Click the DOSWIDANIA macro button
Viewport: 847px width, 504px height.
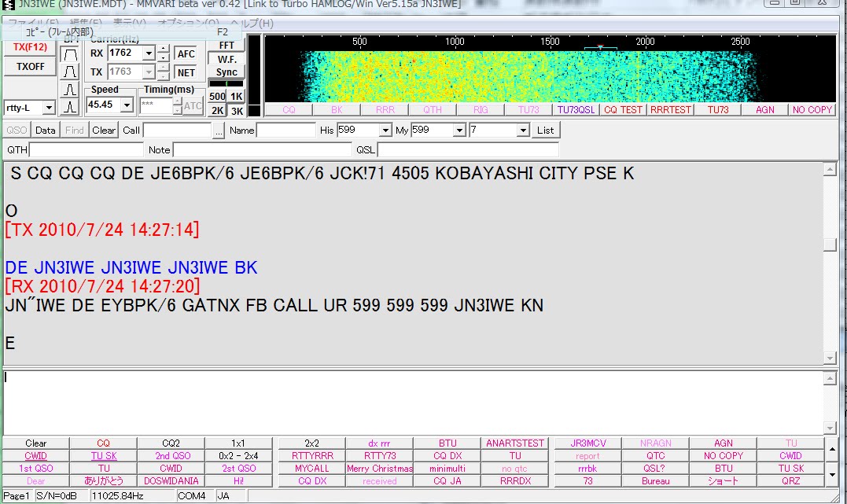[171, 480]
